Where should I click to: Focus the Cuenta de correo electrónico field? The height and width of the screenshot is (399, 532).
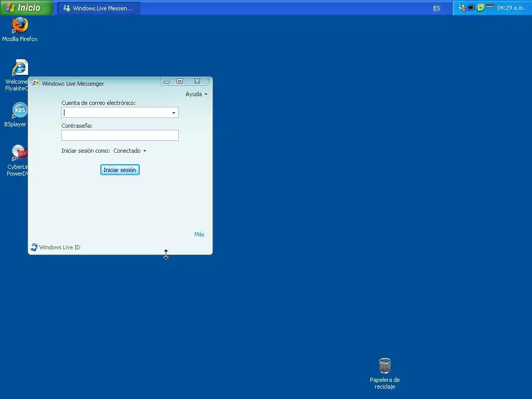[x=120, y=113]
